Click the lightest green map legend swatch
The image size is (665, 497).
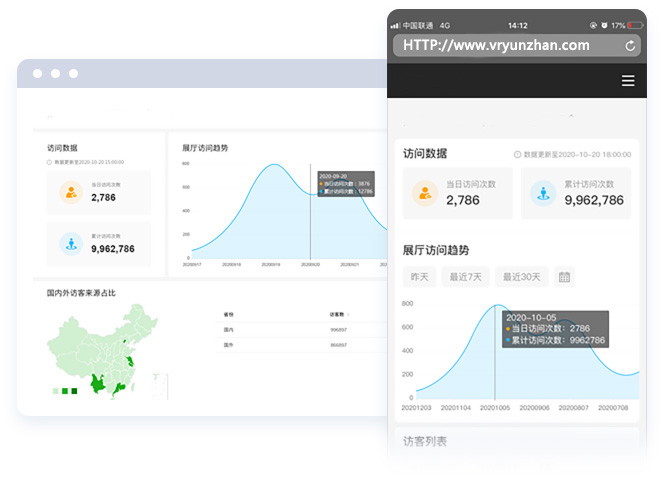tap(55, 391)
